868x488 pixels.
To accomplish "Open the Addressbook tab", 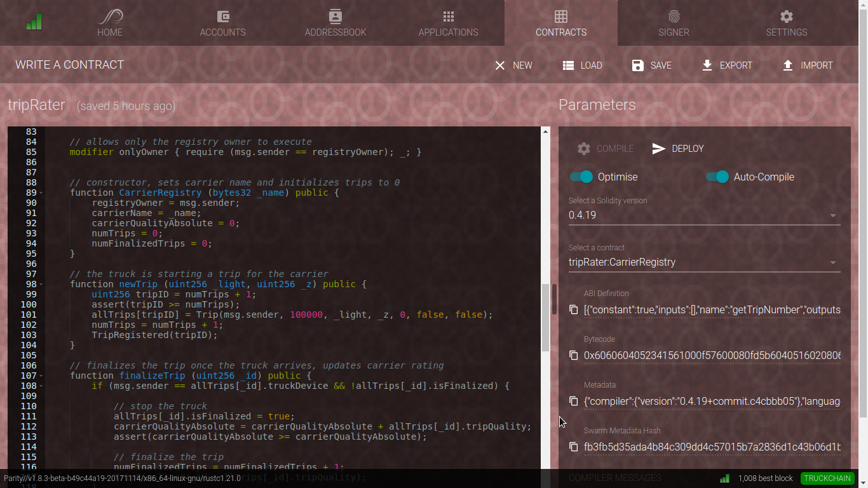I will 336,23.
